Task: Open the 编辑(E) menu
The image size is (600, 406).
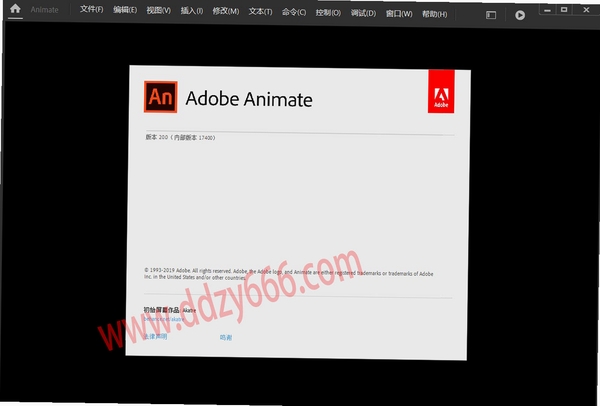Action: point(125,10)
